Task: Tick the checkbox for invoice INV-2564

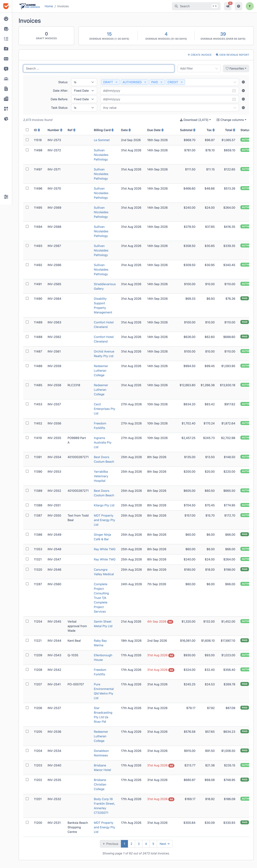Action: point(27,298)
